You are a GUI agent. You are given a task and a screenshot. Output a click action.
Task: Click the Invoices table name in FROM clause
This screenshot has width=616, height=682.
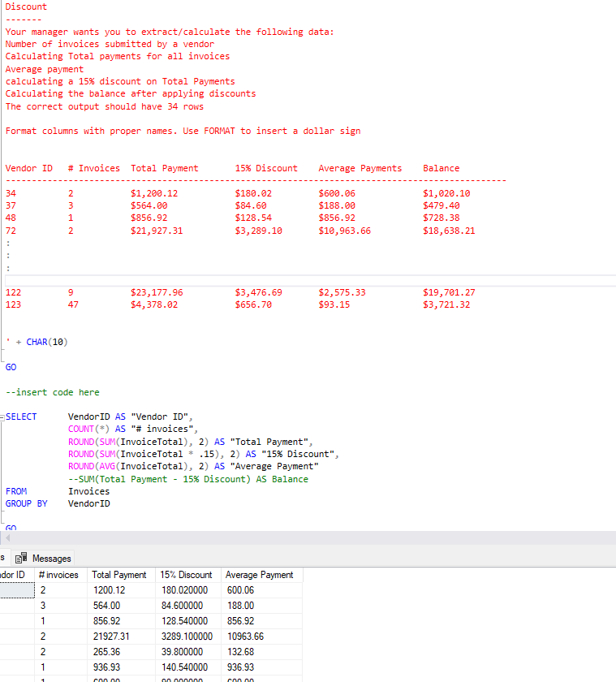[89, 491]
